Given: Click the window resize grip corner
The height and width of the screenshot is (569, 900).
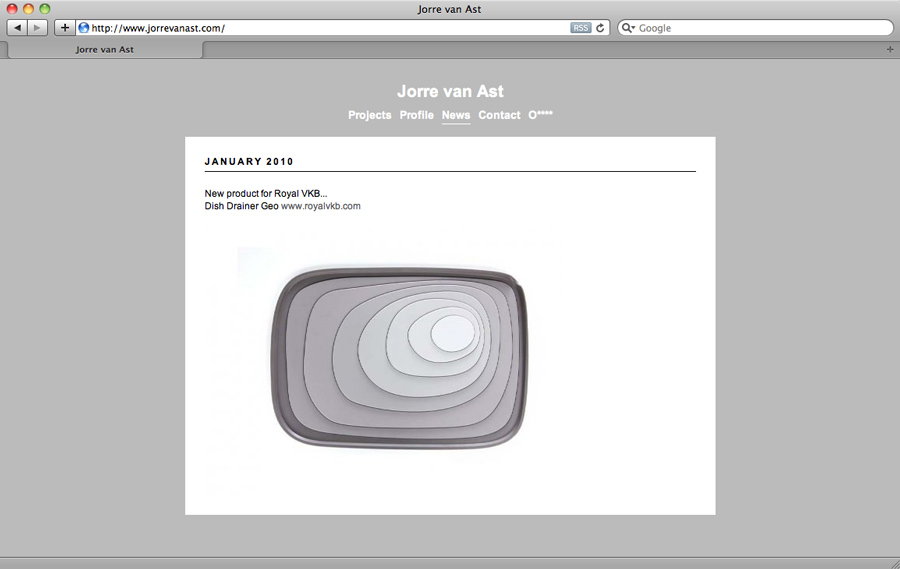Looking at the screenshot, I should (894, 564).
